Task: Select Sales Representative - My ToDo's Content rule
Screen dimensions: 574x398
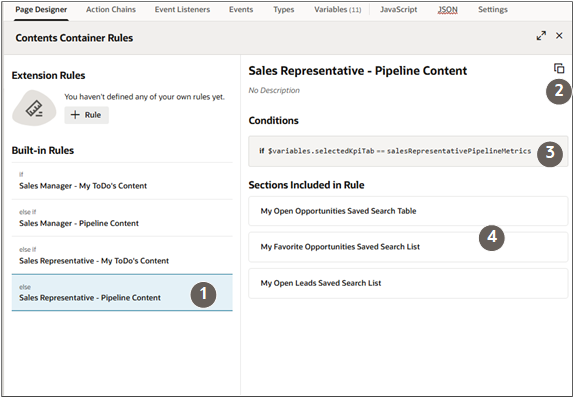Action: click(122, 256)
